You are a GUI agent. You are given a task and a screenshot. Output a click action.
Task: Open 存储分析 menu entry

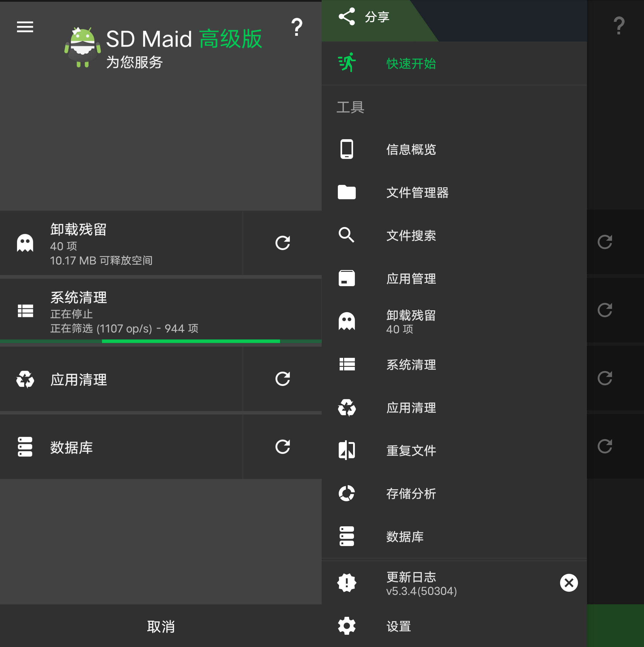tap(454, 494)
